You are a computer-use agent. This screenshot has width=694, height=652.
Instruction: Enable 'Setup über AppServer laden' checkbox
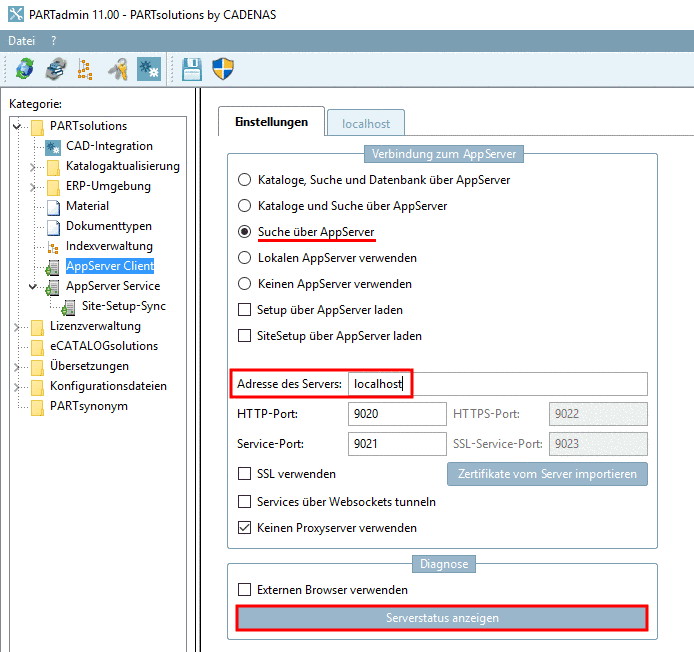coord(244,309)
